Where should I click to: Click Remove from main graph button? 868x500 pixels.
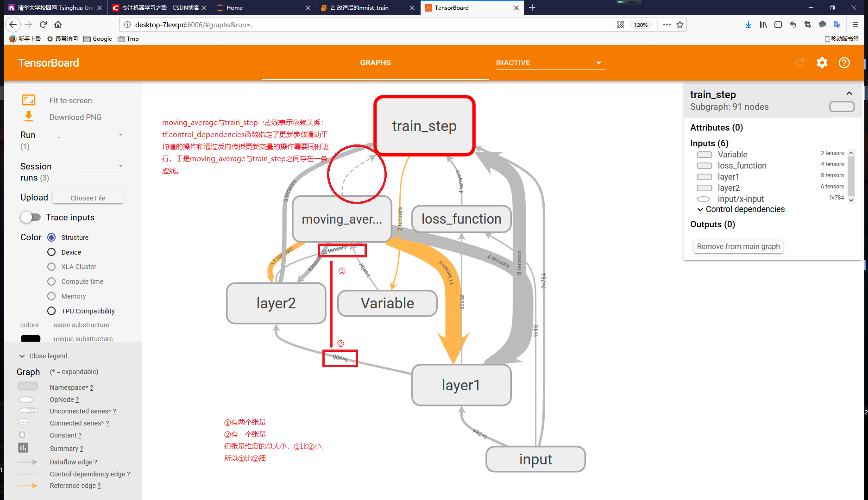[x=738, y=246]
